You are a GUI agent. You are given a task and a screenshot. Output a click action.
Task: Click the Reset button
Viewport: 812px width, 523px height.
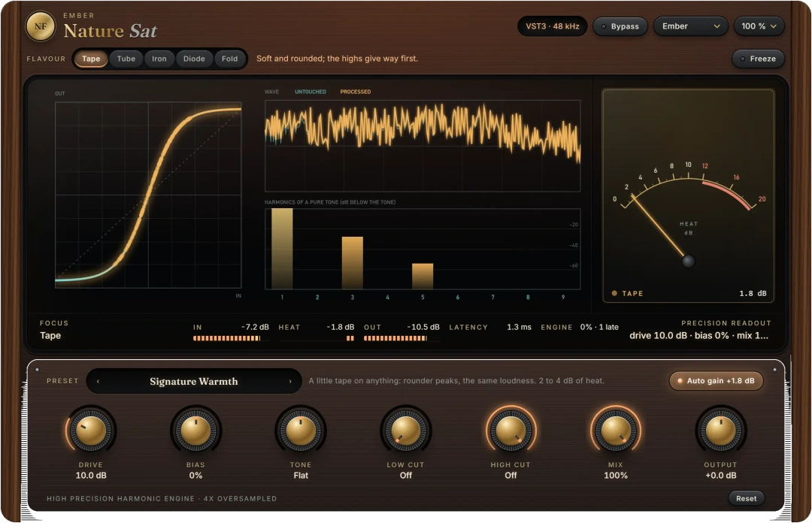coord(747,499)
